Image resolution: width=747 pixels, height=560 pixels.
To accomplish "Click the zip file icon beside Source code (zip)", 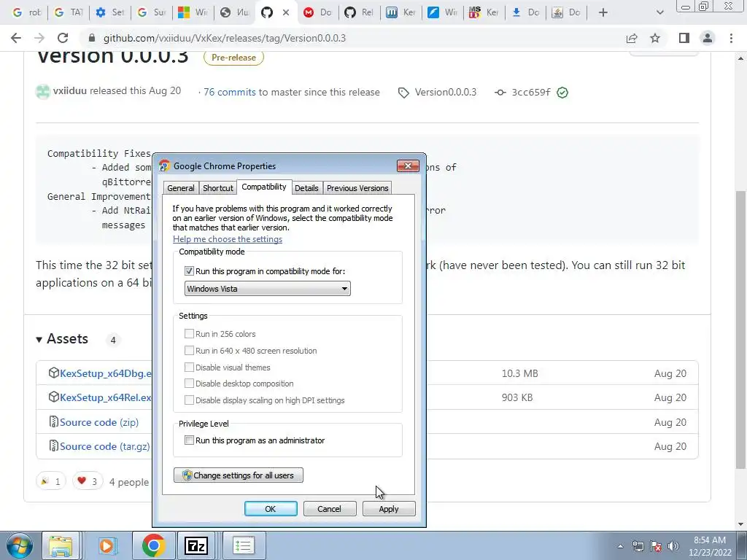I will pos(54,422).
